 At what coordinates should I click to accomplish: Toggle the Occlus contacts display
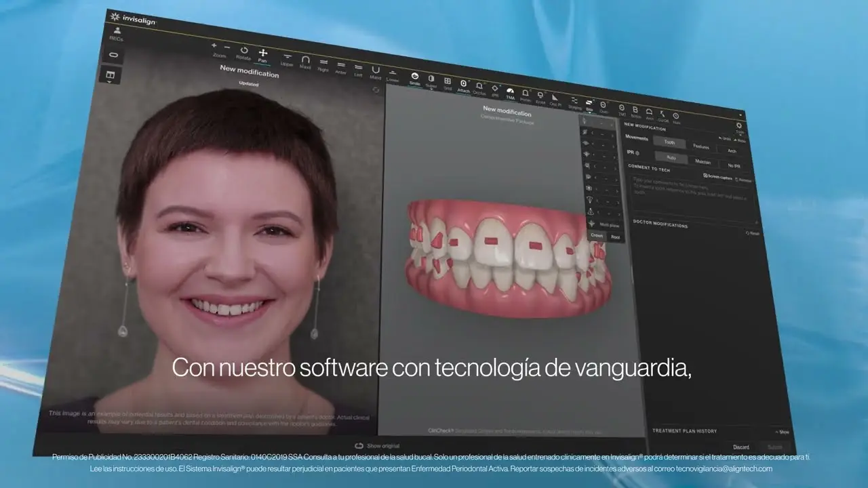[x=479, y=89]
